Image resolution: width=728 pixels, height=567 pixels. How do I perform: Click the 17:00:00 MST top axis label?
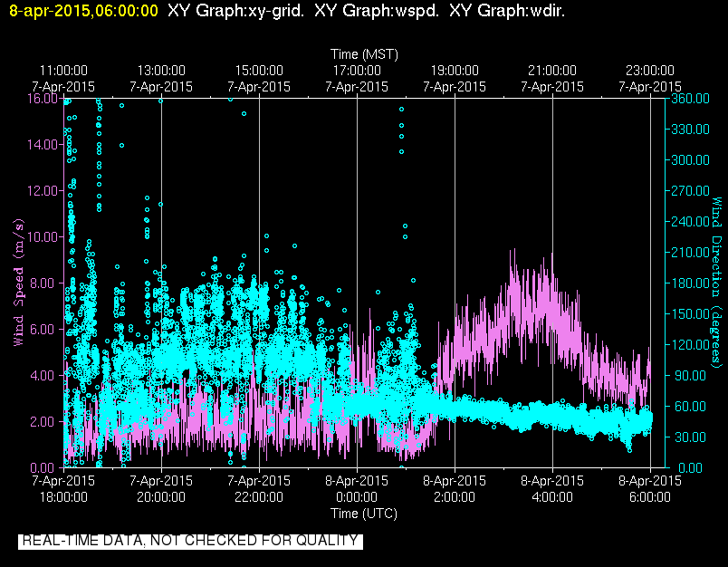pos(357,70)
